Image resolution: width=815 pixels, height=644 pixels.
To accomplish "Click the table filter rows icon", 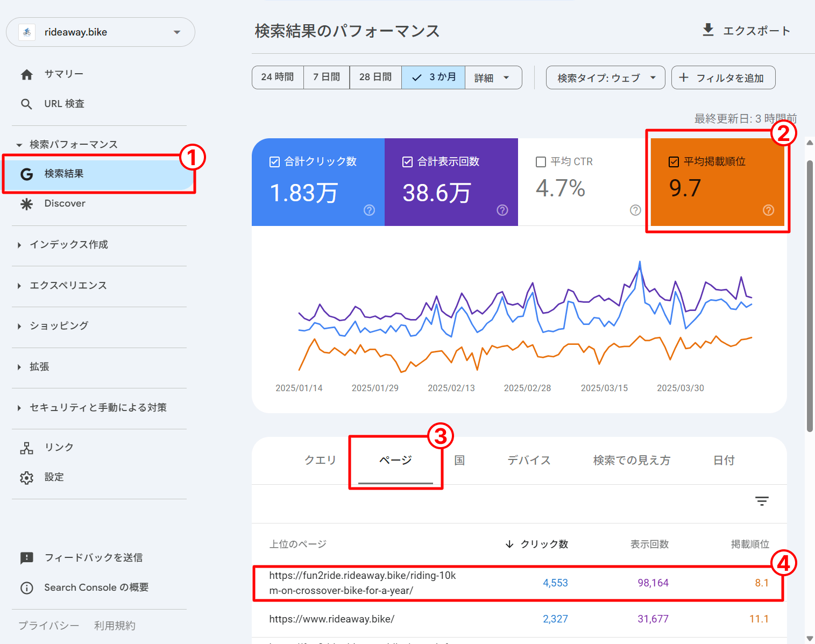I will point(762,501).
